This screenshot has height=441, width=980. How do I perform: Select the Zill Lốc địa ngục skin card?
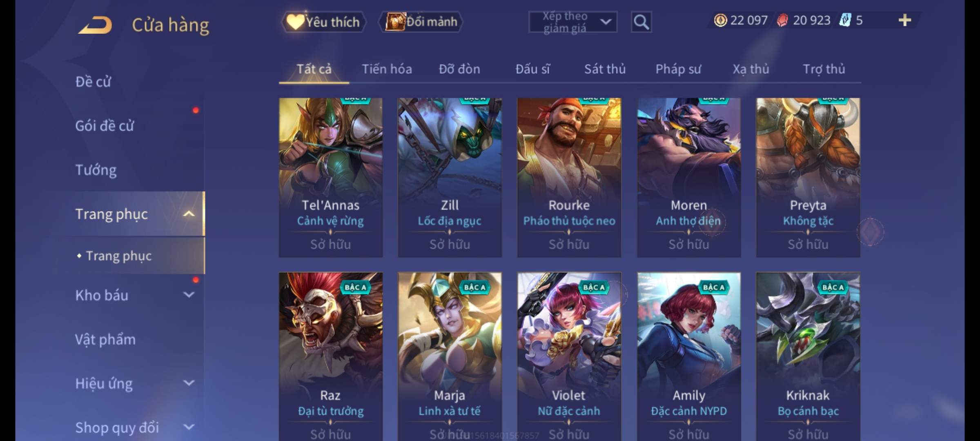tap(450, 178)
